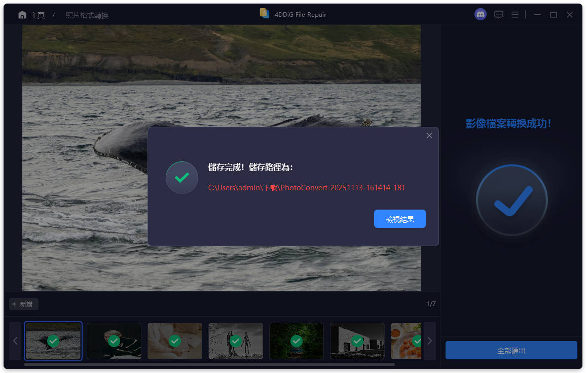Click the checkmark badge on the forest thumbnail
The width and height of the screenshot is (588, 373).
pyautogui.click(x=297, y=341)
